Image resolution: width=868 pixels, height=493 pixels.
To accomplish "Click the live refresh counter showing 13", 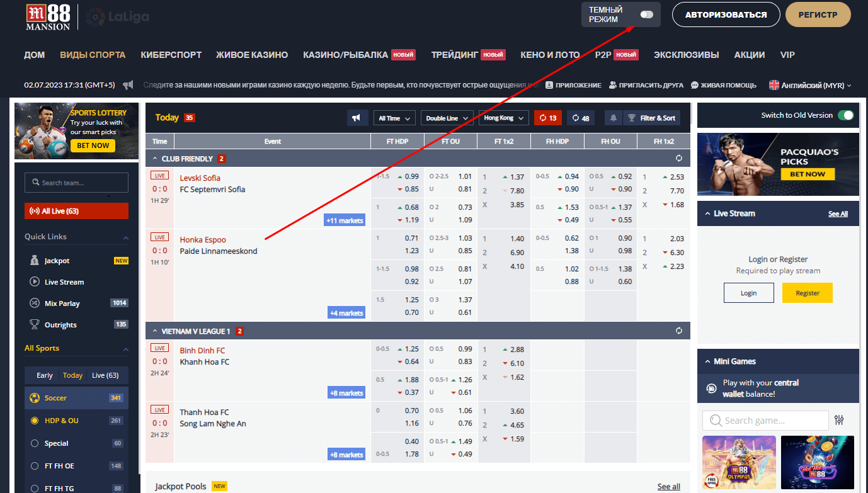I will coord(548,118).
